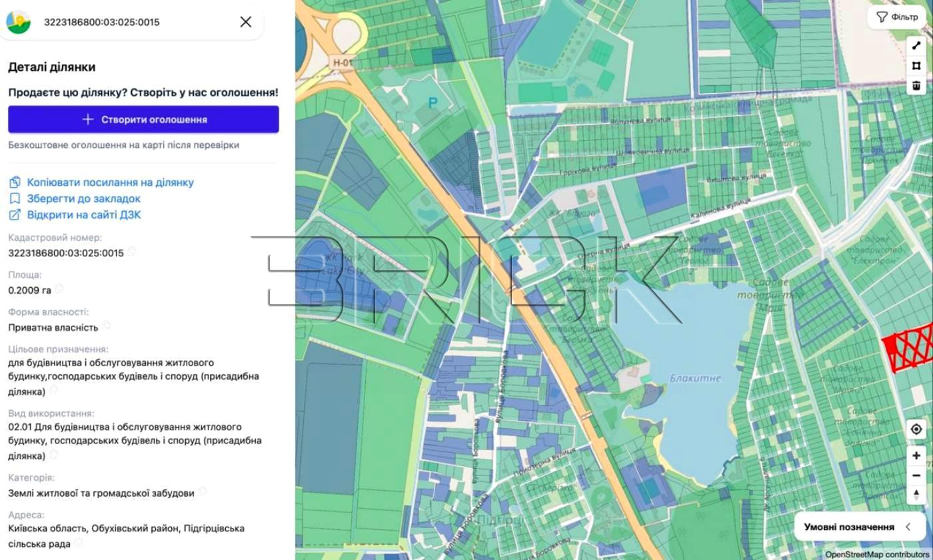
Task: Copy the address value icon
Action: click(79, 543)
